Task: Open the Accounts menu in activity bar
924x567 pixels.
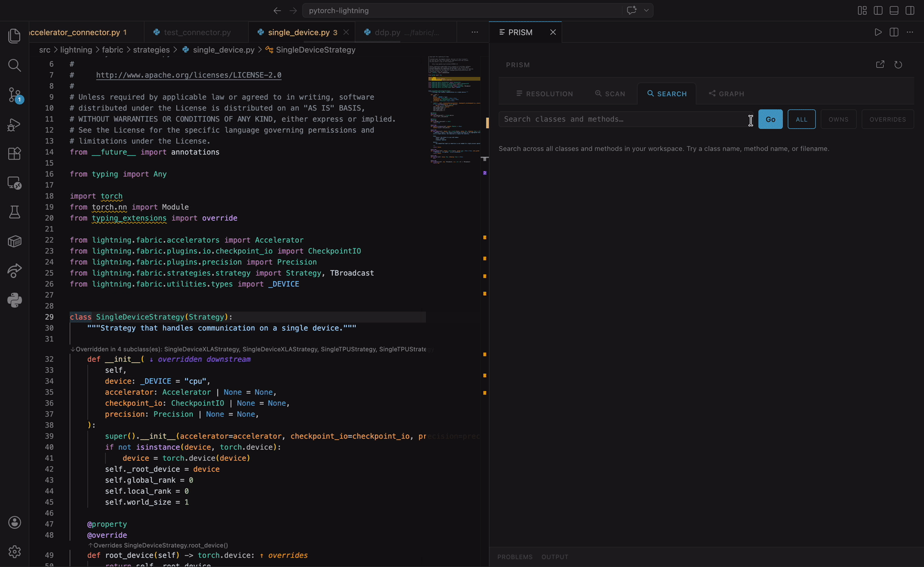Action: 15,522
